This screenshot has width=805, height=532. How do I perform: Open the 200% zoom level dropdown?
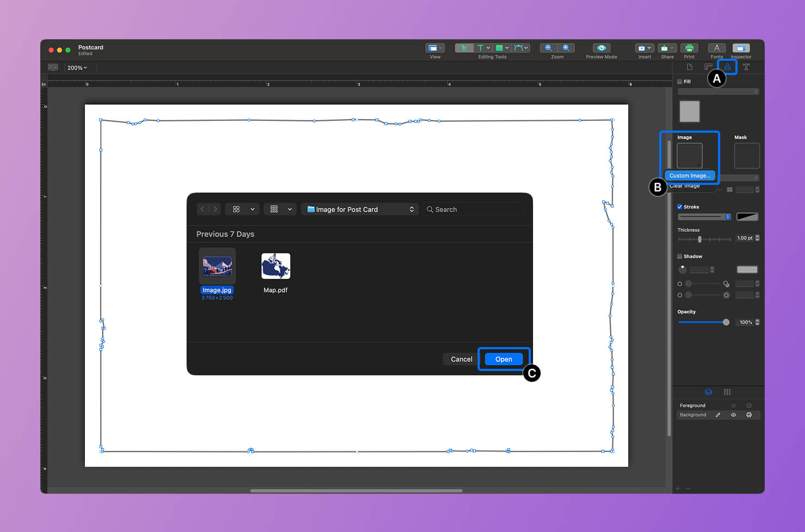[x=77, y=67]
